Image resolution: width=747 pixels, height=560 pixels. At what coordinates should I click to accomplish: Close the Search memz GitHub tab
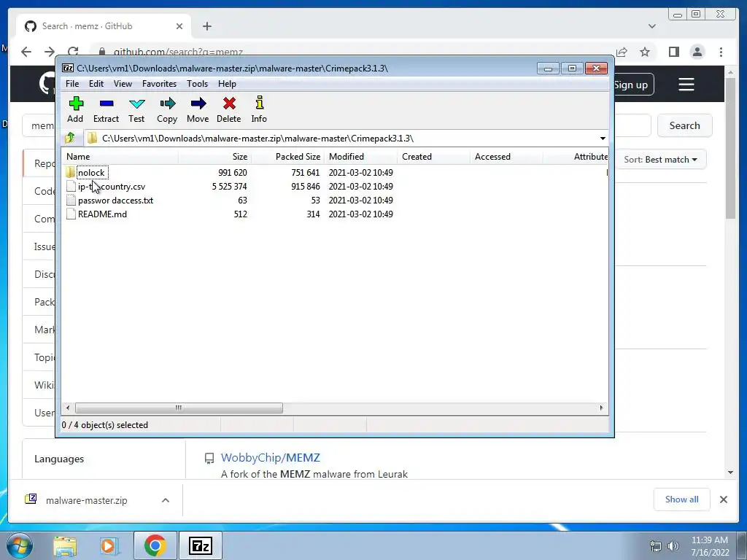179,26
